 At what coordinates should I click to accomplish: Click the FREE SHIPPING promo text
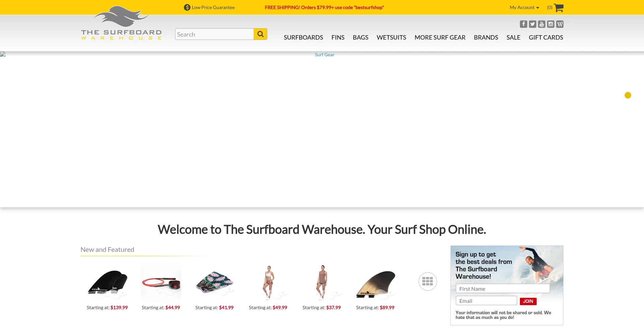[x=324, y=7]
